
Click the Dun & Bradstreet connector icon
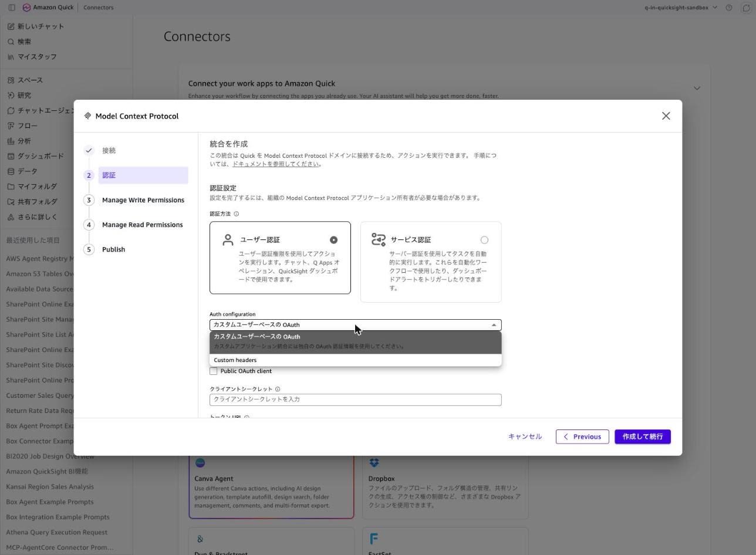point(200,539)
